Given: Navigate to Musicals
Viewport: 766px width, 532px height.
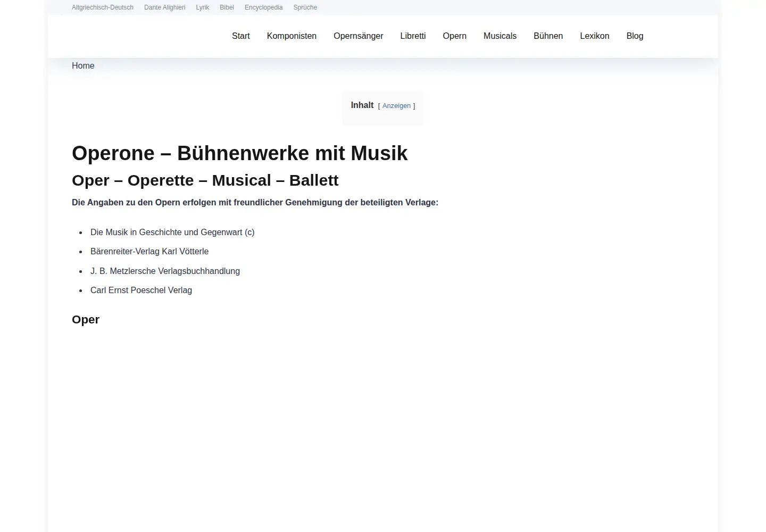Looking at the screenshot, I should point(500,36).
